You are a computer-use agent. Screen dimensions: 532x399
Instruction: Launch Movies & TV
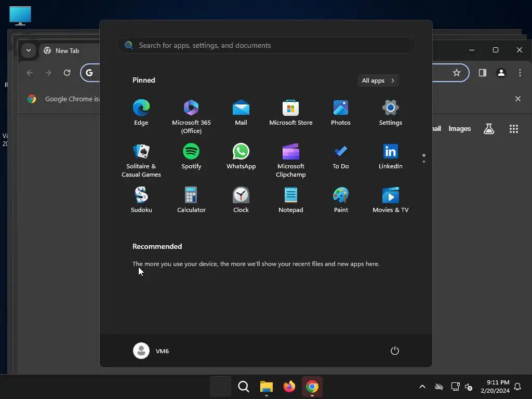(x=391, y=200)
